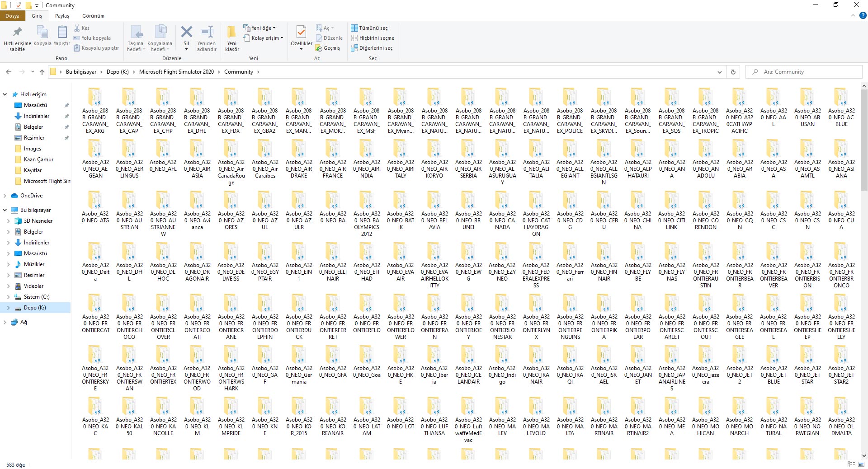The height and width of the screenshot is (469, 868).
Task: Click the Ara: Community search box
Action: click(804, 72)
